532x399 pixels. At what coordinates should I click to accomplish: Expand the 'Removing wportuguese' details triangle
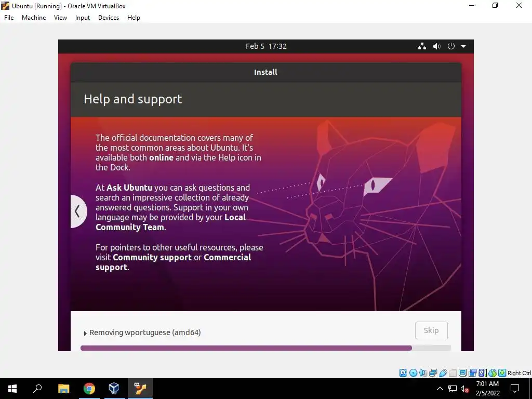pos(85,333)
